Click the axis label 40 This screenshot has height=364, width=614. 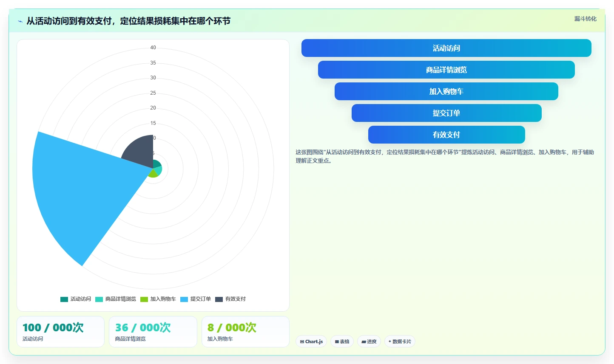153,48
